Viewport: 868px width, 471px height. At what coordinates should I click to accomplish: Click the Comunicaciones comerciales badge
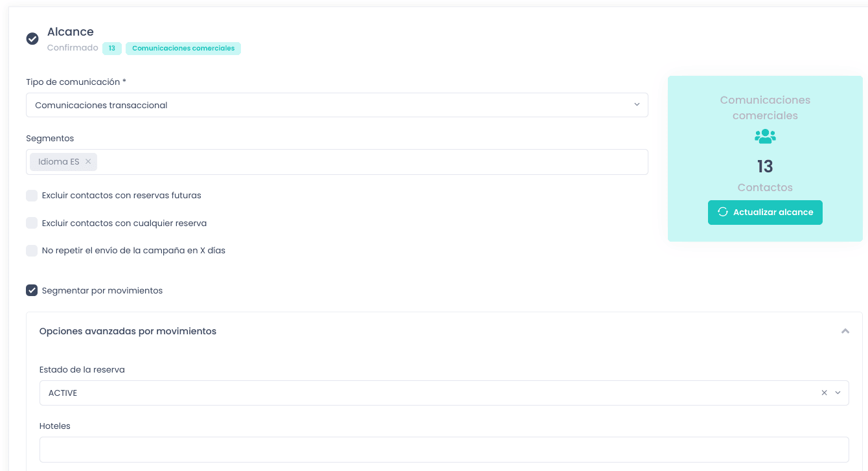(x=183, y=49)
